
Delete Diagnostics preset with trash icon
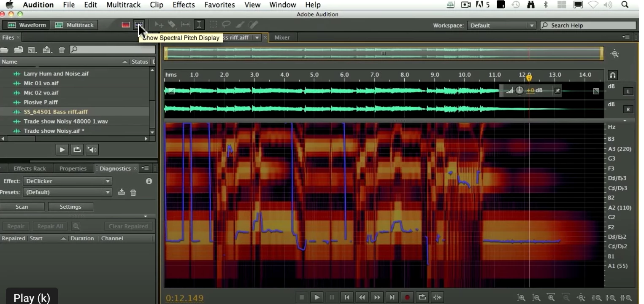click(133, 193)
